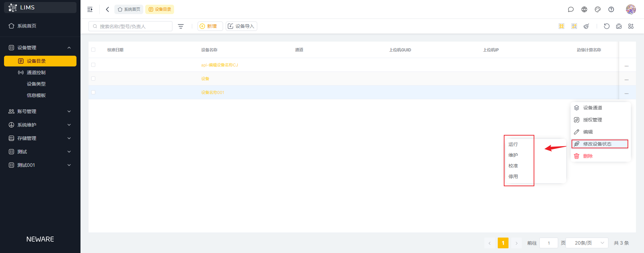
Task: Switch to the 系统首页 tab
Action: click(129, 9)
